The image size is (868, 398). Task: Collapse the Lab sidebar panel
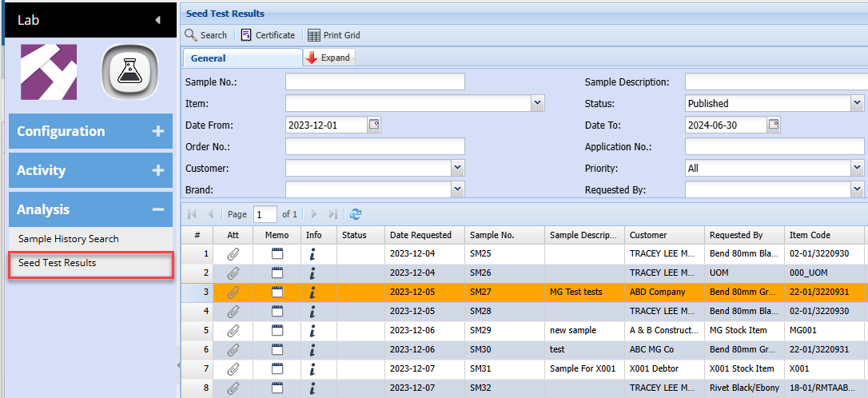pyautogui.click(x=157, y=20)
